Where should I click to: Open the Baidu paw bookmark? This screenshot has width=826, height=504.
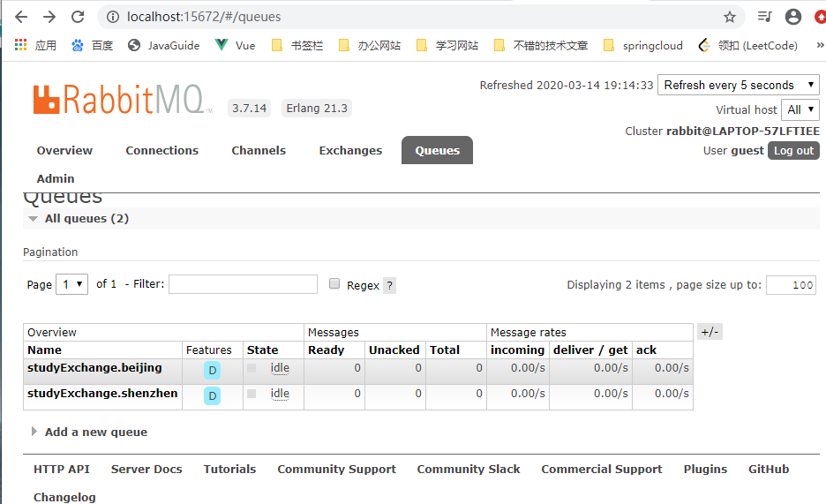pos(78,45)
